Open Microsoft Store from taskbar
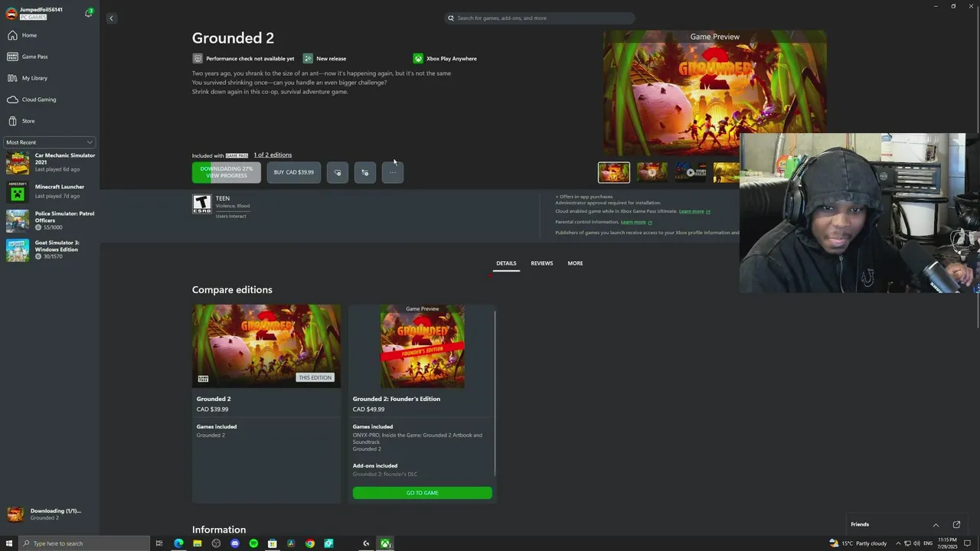 point(273,543)
